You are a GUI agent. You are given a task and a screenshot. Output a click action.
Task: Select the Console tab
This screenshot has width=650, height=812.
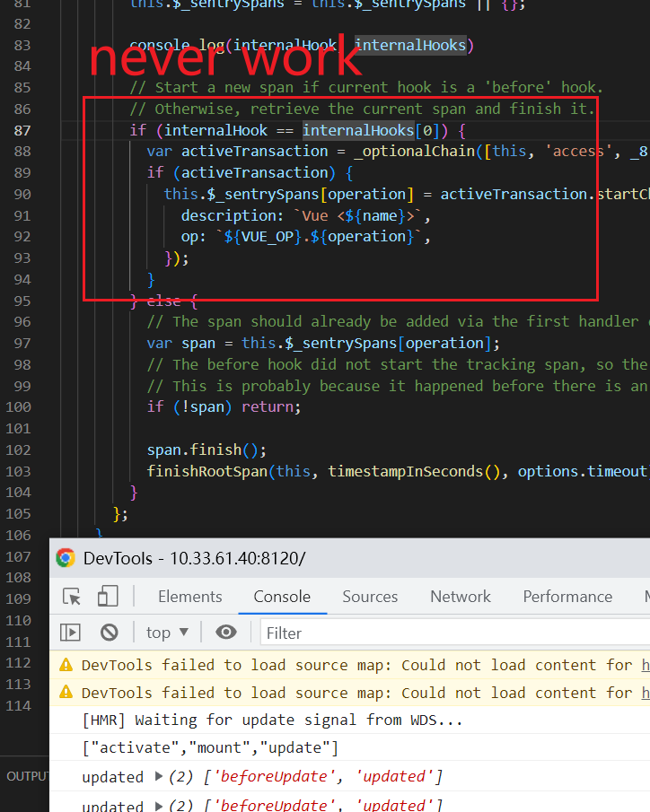[x=282, y=597]
